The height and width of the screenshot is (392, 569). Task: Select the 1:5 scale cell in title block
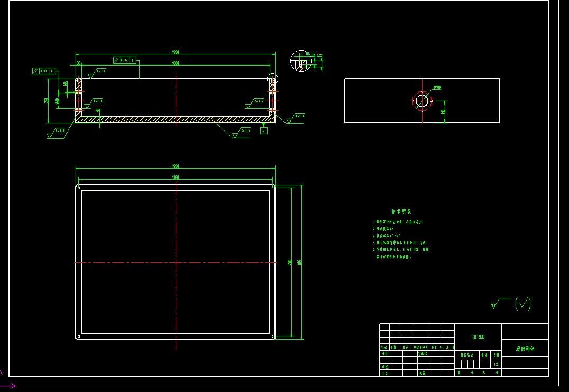pos(497,364)
